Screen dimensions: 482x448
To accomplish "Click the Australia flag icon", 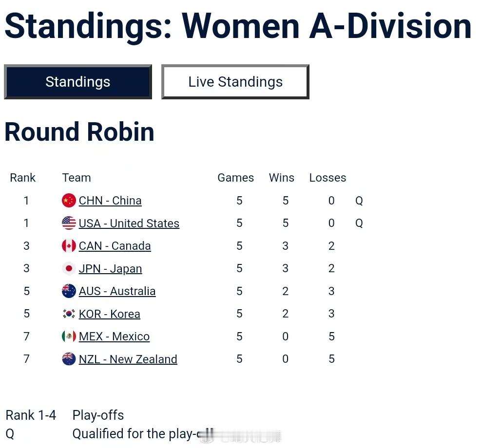I will coord(69,291).
